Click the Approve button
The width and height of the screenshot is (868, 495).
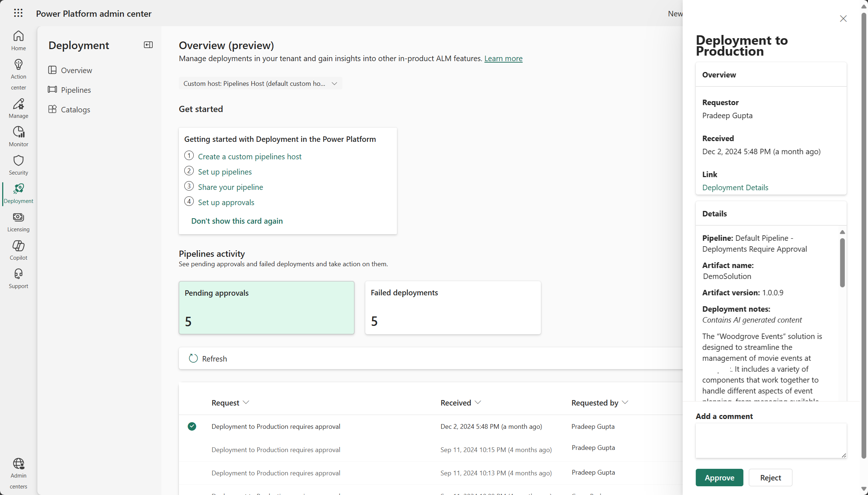[x=719, y=478]
